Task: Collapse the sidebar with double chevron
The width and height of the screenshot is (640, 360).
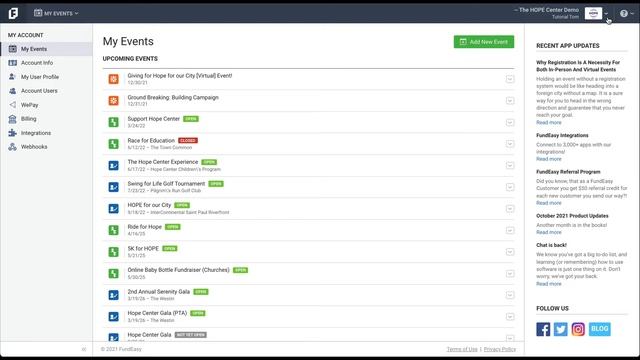Action: point(84,349)
